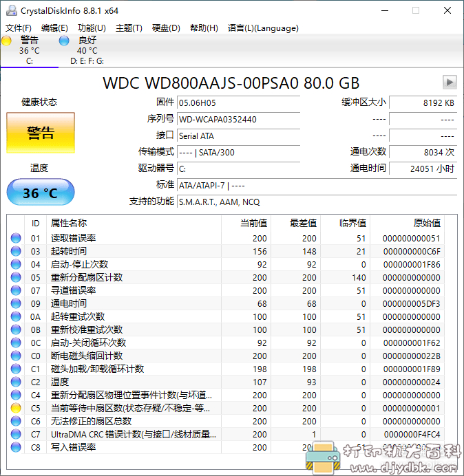464x476 pixels.
Task: Open the 硬盘(D) menu
Action: (166, 28)
